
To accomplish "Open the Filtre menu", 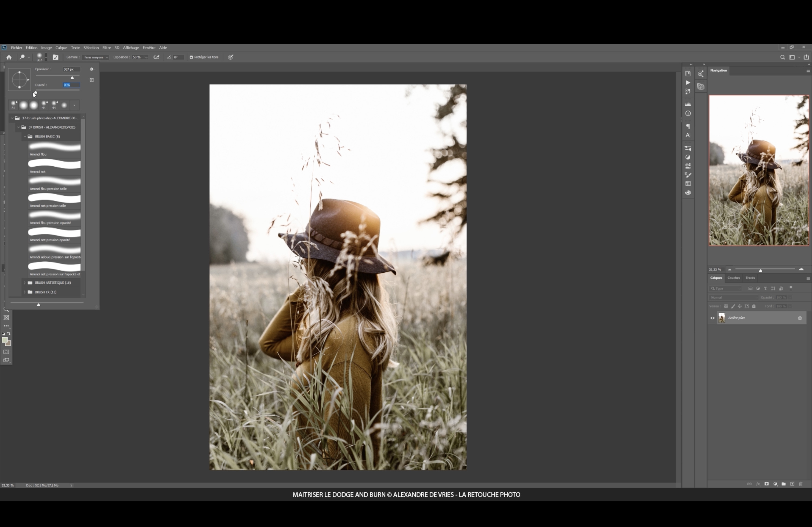I will [x=106, y=48].
